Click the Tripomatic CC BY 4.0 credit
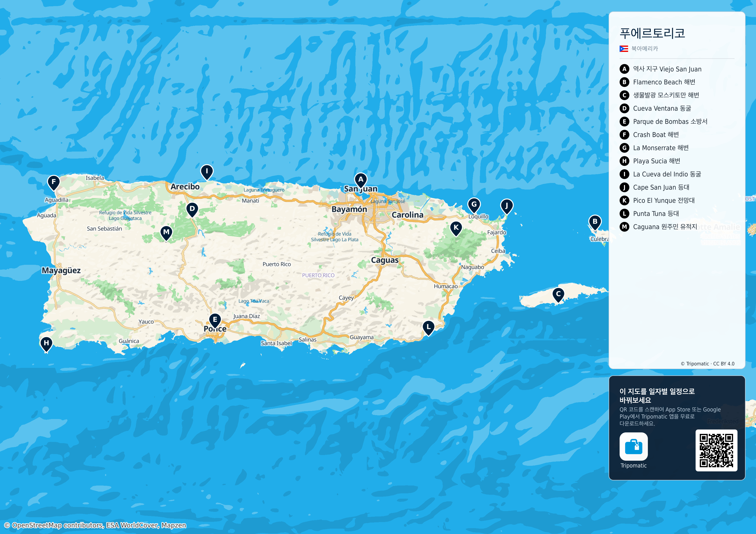The image size is (756, 534). (x=708, y=364)
